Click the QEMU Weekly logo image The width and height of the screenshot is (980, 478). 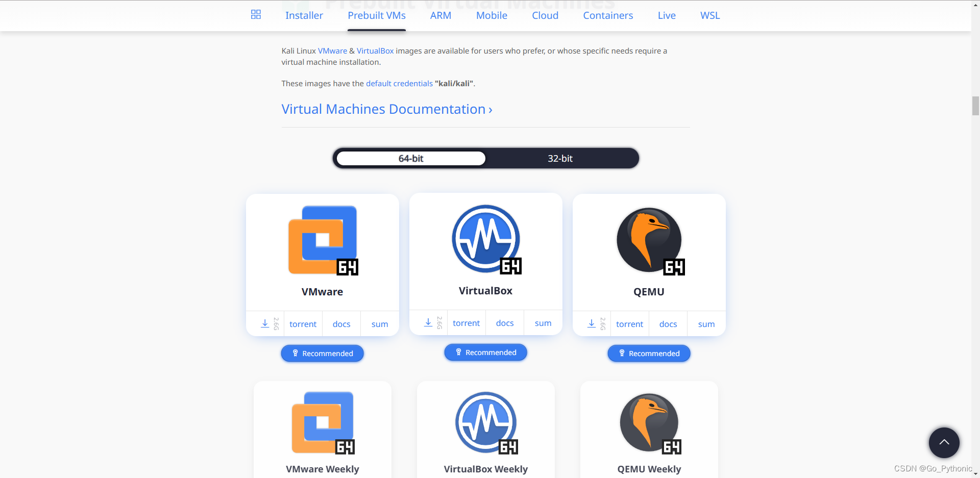[x=650, y=423]
